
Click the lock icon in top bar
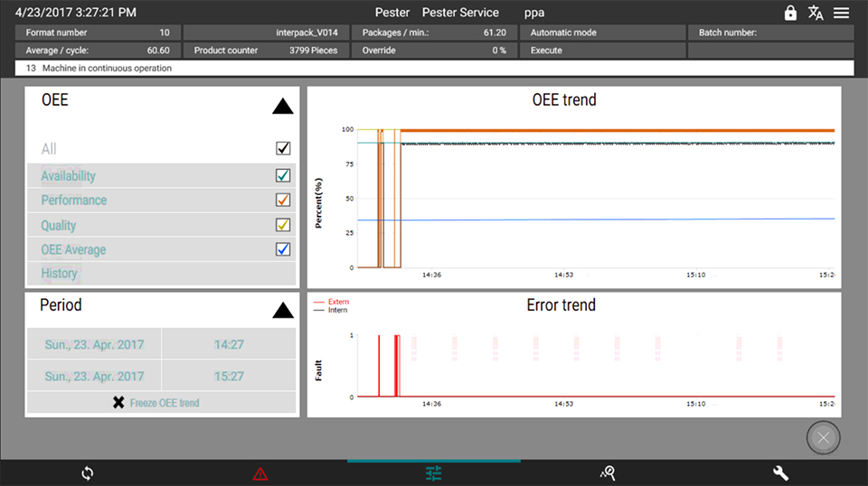click(790, 13)
